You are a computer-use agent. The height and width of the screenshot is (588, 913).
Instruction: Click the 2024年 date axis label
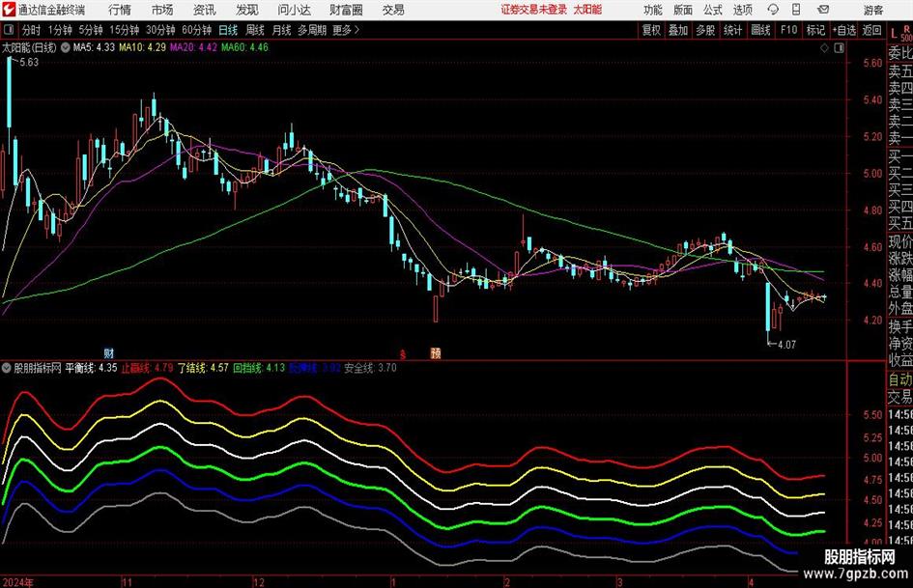[x=17, y=582]
